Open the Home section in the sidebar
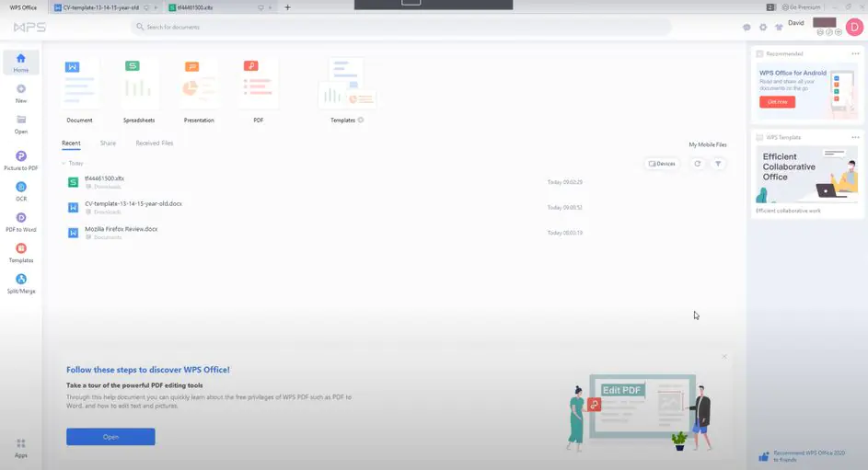The image size is (868, 470). [x=21, y=63]
